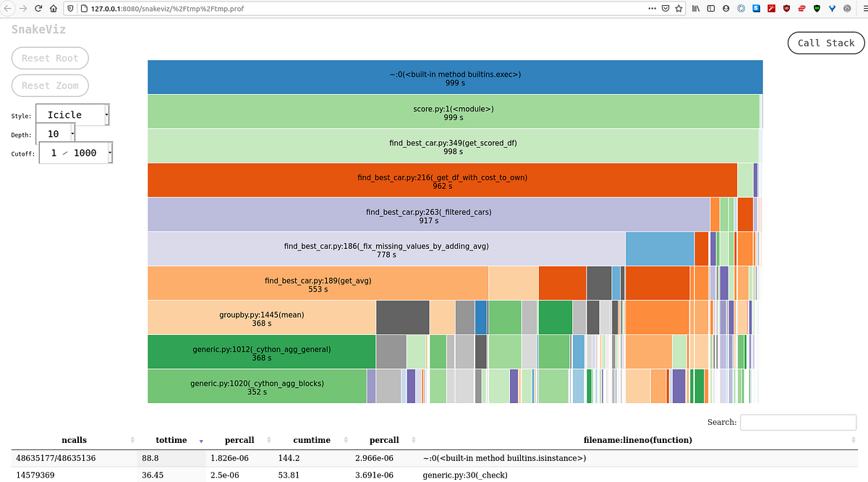Screen dimensions: 868x482
Task: Open the Library toolbar icon
Action: click(x=697, y=8)
